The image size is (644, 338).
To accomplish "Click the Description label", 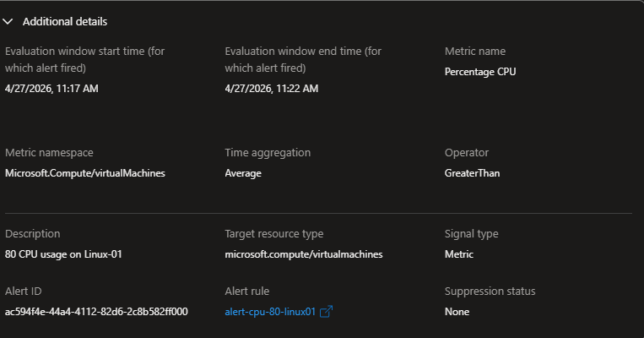I will pyautogui.click(x=33, y=233).
